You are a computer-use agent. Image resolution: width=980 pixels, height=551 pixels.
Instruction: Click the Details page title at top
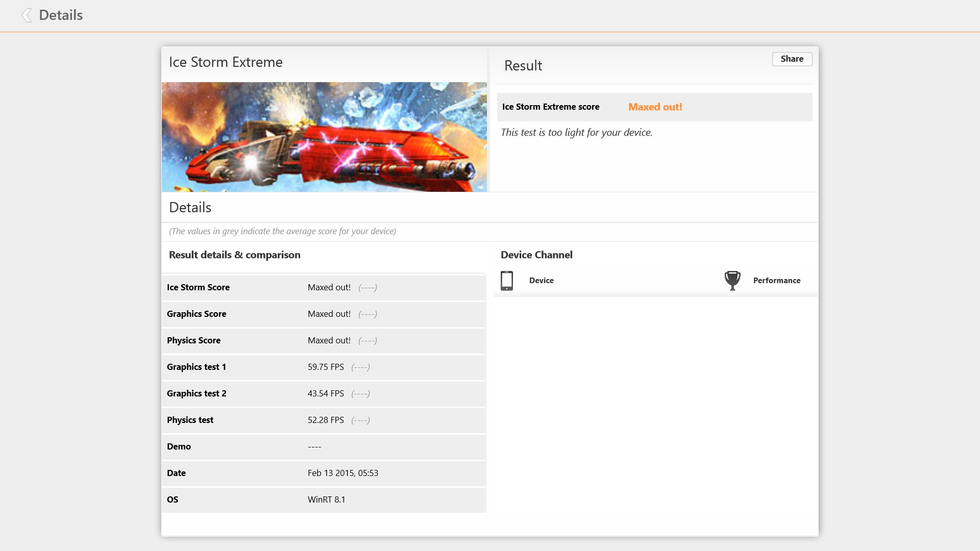coord(61,15)
